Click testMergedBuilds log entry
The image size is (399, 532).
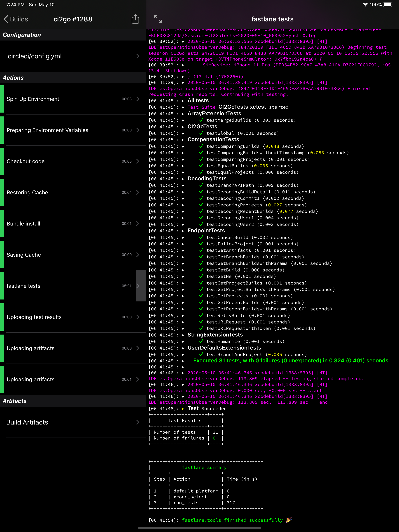(x=251, y=120)
